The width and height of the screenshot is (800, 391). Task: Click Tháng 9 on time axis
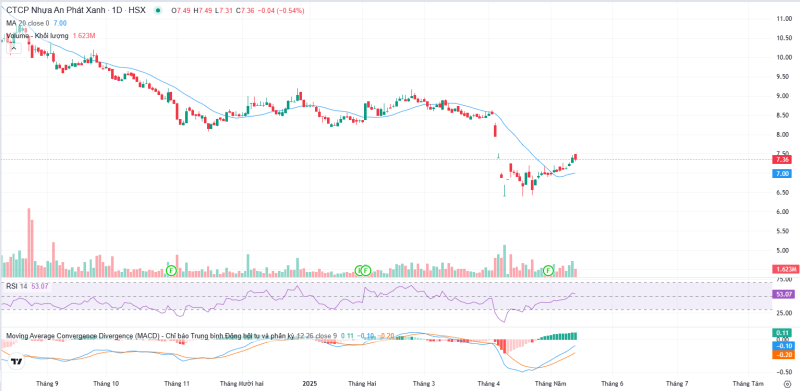47,383
